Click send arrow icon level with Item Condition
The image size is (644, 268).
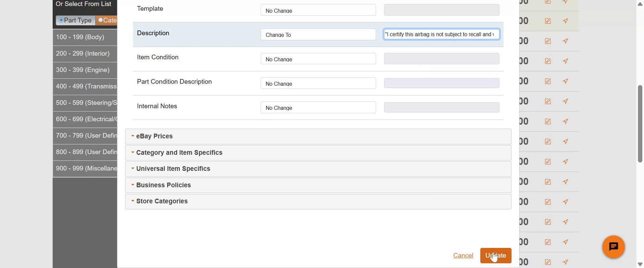(566, 61)
